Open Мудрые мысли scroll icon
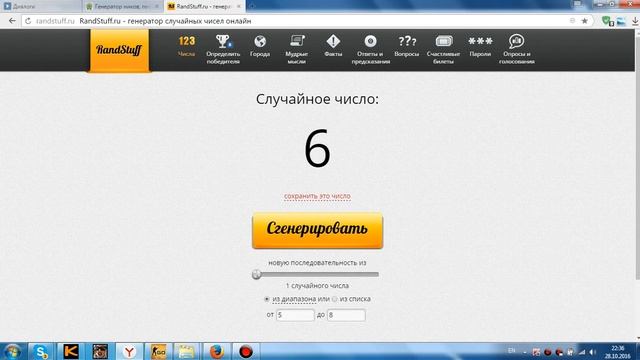 pyautogui.click(x=297, y=41)
